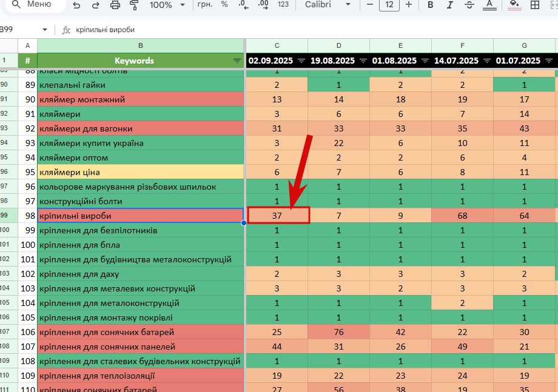The height and width of the screenshot is (392, 558).
Task: Toggle italic formatting
Action: click(450, 5)
